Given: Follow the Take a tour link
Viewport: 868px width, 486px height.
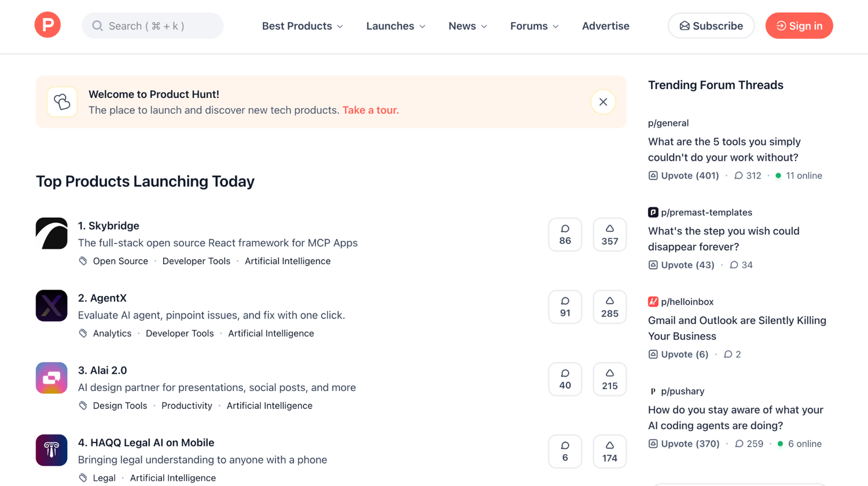Looking at the screenshot, I should pos(370,110).
